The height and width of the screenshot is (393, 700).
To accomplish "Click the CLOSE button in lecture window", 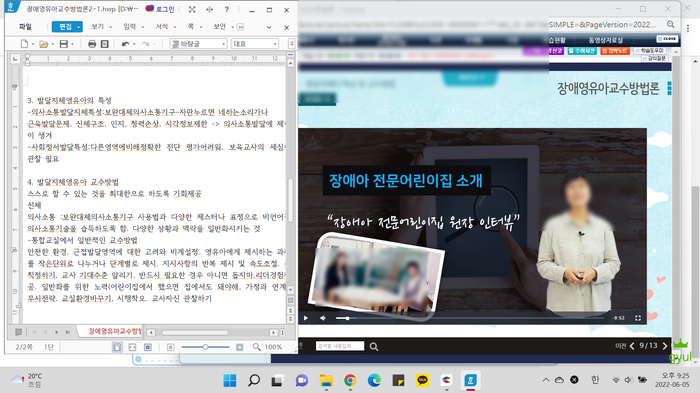I will tap(667, 39).
